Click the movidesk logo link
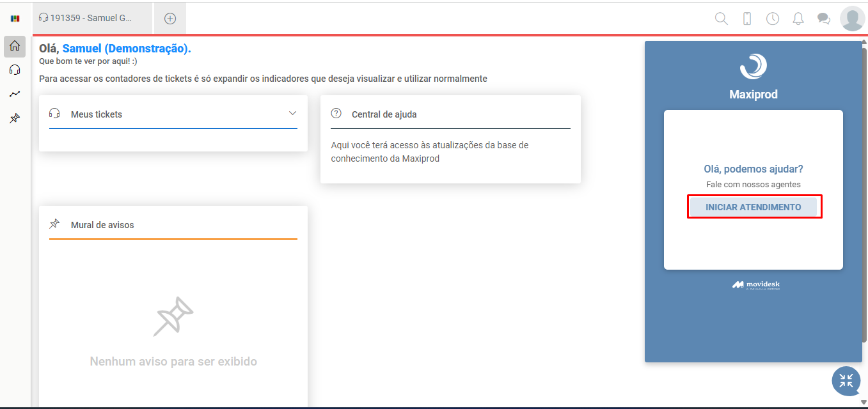 tap(756, 285)
